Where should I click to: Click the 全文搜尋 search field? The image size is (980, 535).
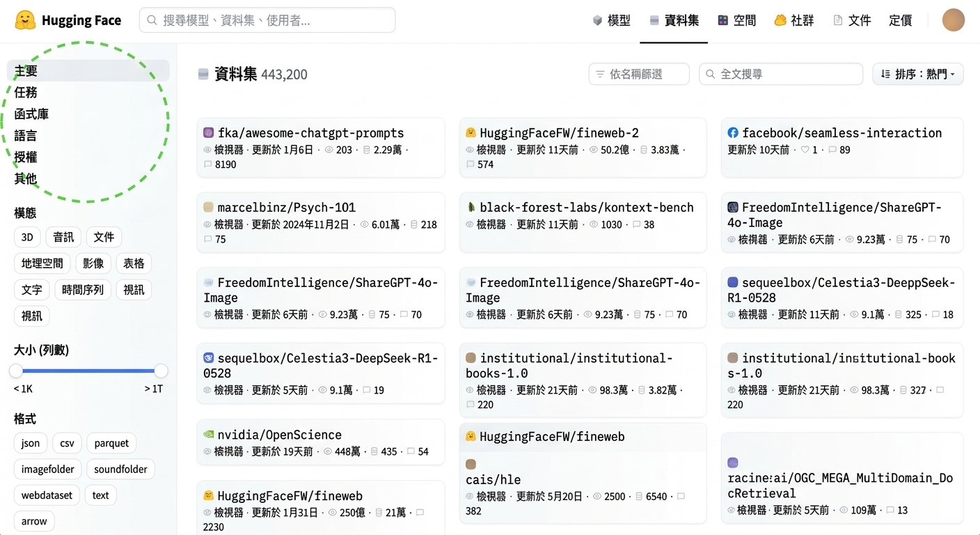[x=781, y=74]
